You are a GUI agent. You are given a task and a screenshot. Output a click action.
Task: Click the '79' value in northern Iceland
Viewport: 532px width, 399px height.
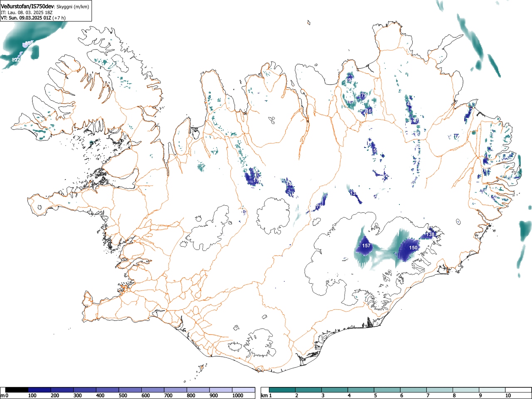364,95
